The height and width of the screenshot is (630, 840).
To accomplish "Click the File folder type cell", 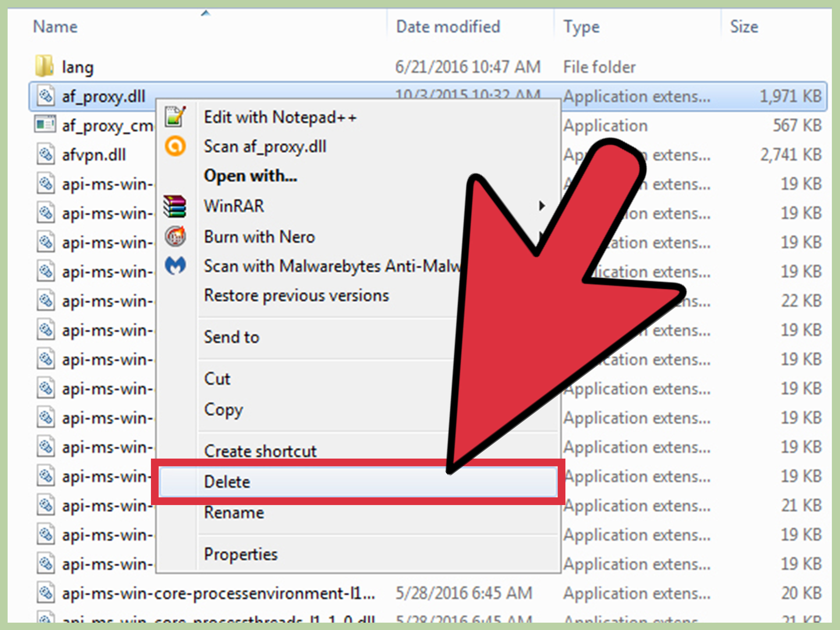I will (599, 67).
